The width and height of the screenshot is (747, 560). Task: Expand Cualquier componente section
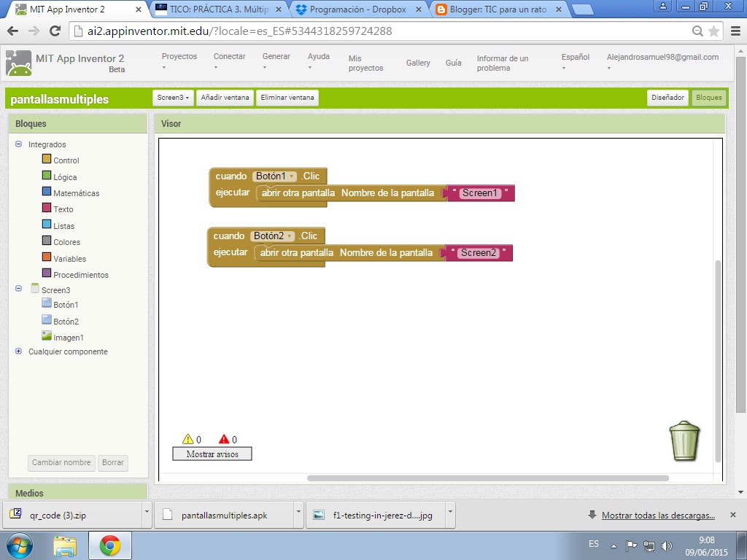(x=18, y=351)
